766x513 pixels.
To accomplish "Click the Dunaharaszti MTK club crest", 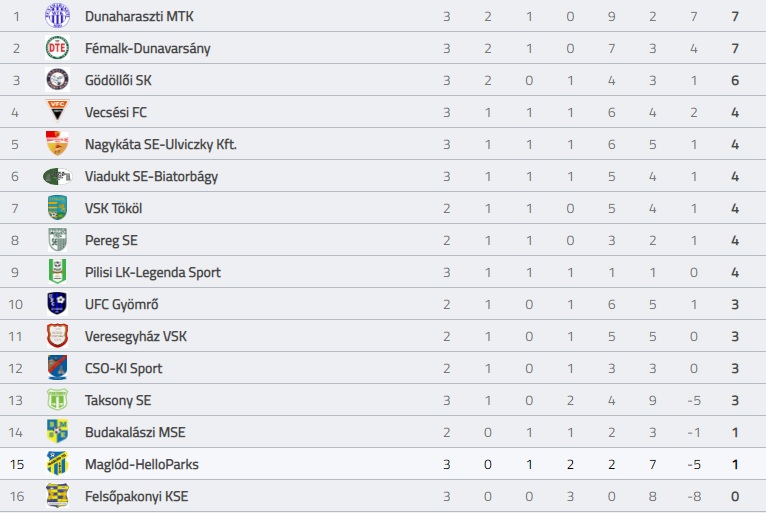I will click(x=57, y=16).
